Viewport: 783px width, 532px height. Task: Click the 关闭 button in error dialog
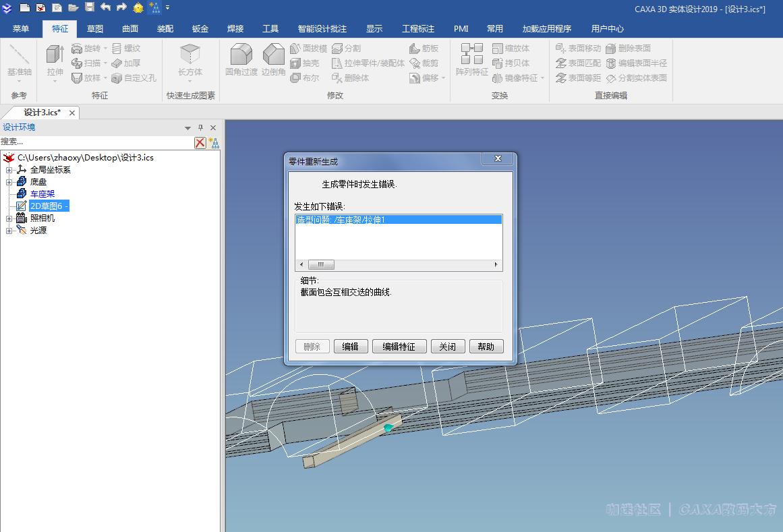447,347
